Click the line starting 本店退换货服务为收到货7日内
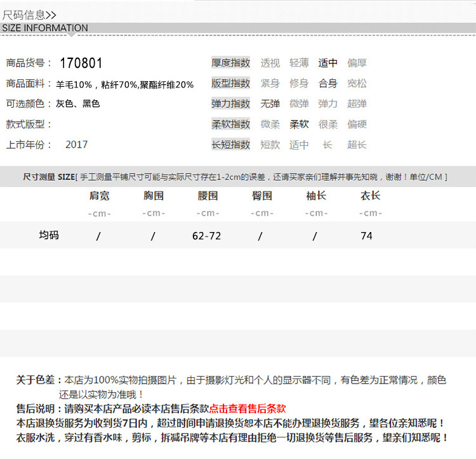The height and width of the screenshot is (459, 476). tap(231, 423)
